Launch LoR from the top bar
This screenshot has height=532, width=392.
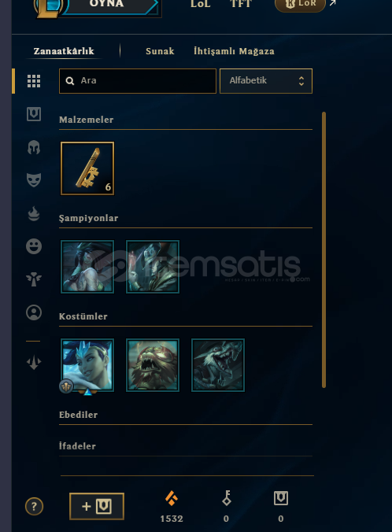tap(300, 5)
